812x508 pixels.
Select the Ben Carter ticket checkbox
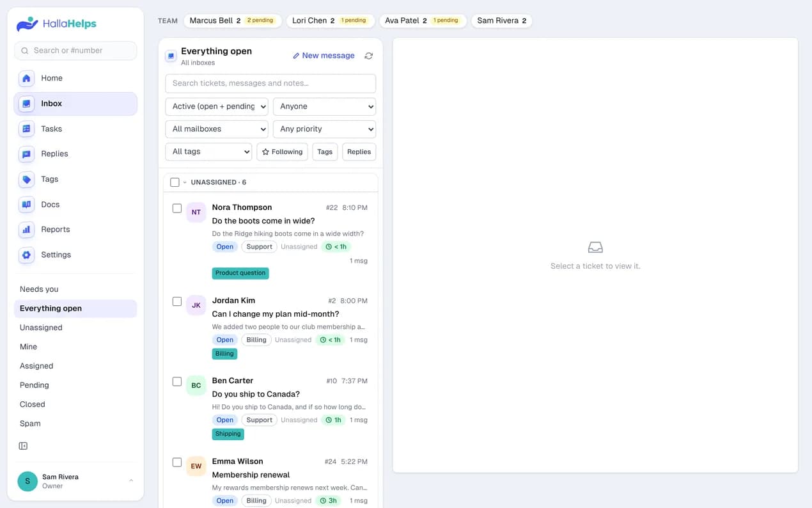177,381
